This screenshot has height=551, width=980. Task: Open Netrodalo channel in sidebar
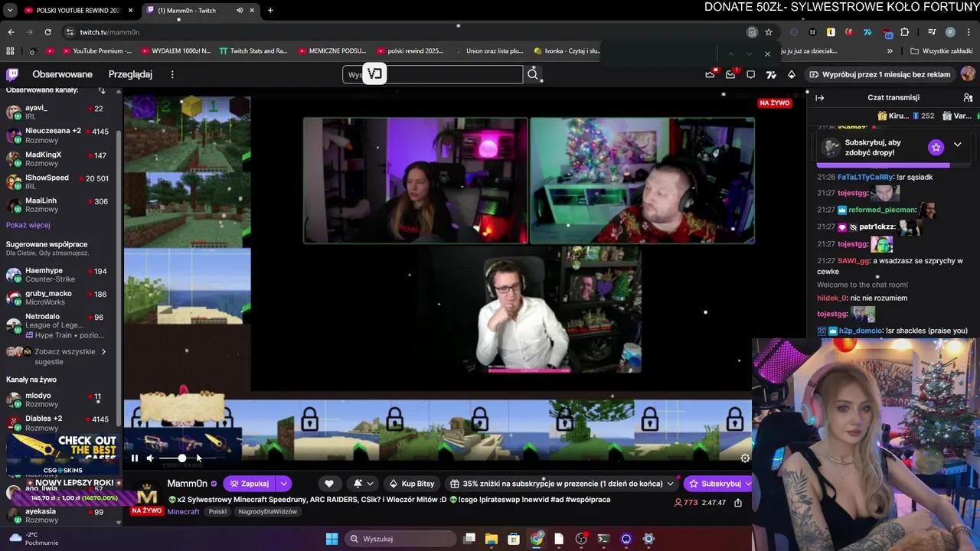pyautogui.click(x=60, y=324)
